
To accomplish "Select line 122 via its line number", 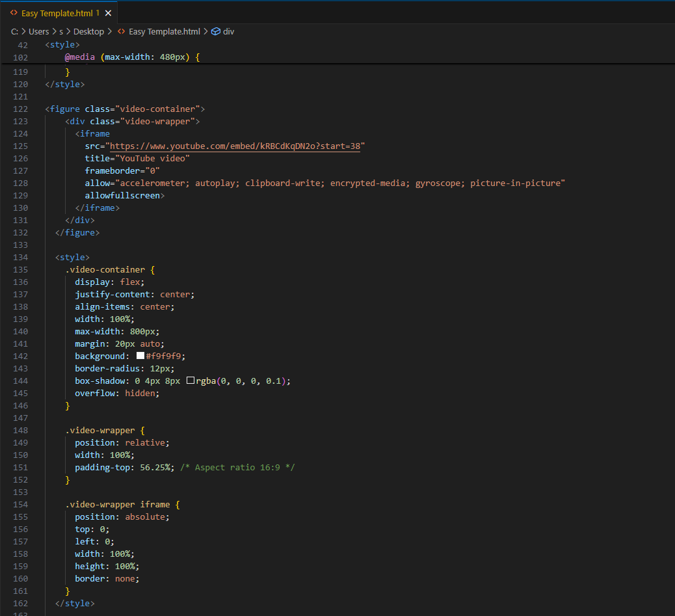I will pos(21,109).
